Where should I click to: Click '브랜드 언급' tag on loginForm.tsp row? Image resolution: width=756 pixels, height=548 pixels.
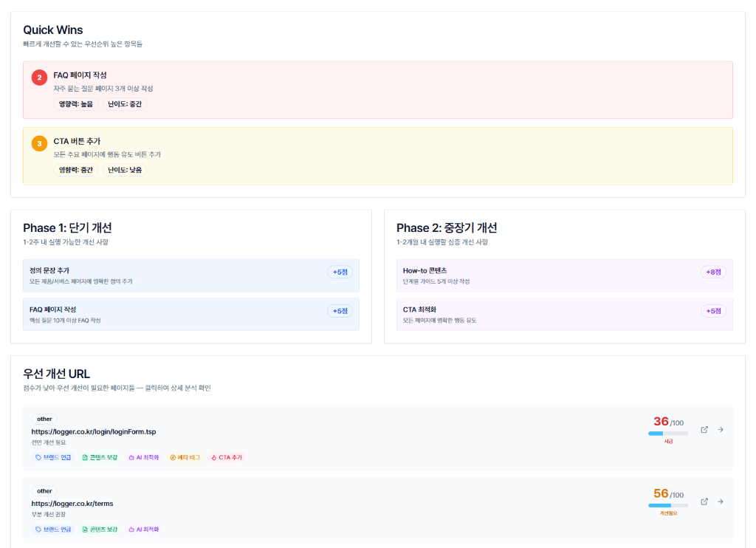pyautogui.click(x=53, y=457)
